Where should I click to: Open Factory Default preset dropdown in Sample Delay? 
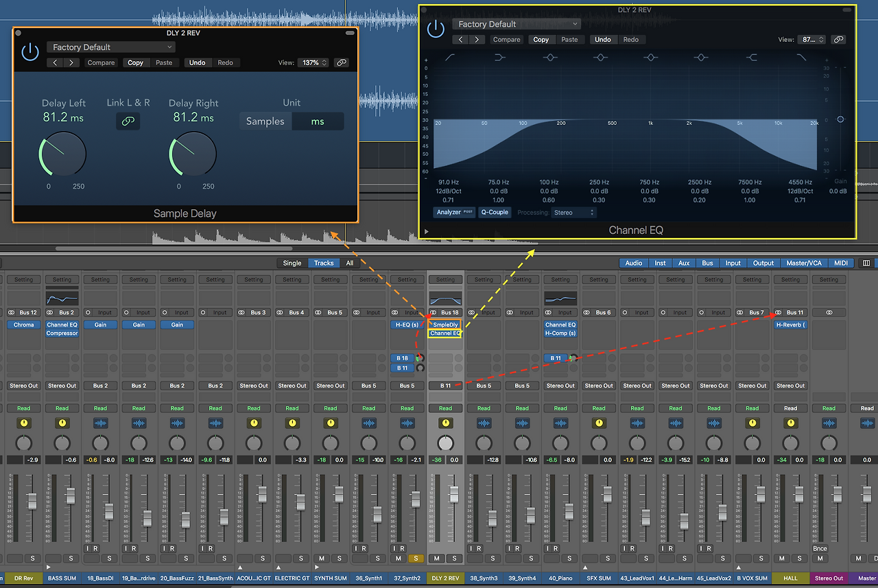coord(111,47)
